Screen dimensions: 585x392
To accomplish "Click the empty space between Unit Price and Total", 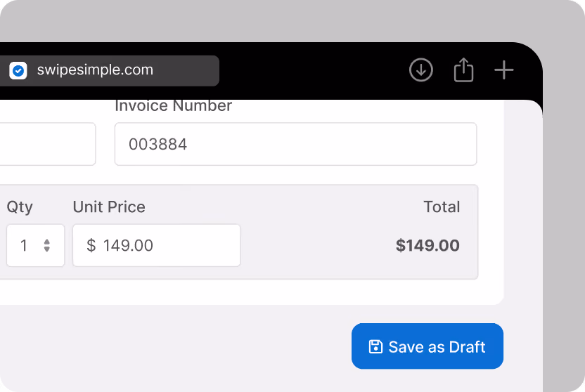I will click(x=317, y=245).
